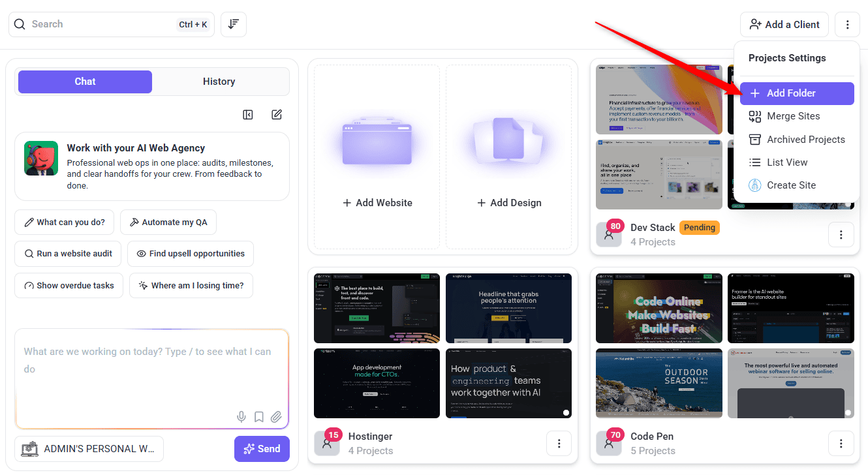
Task: Click the What can you do? suggestion
Action: pyautogui.click(x=65, y=222)
